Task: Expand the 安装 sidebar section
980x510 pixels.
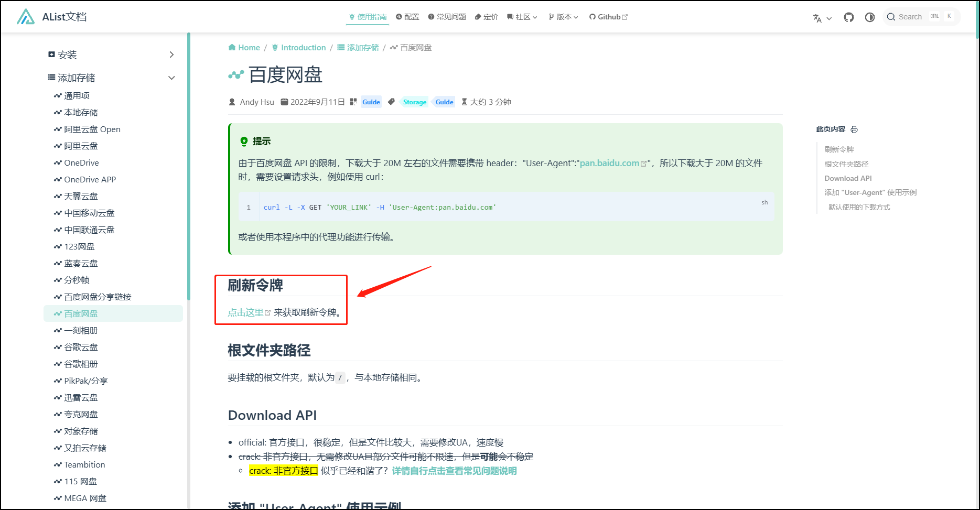Action: [x=171, y=55]
